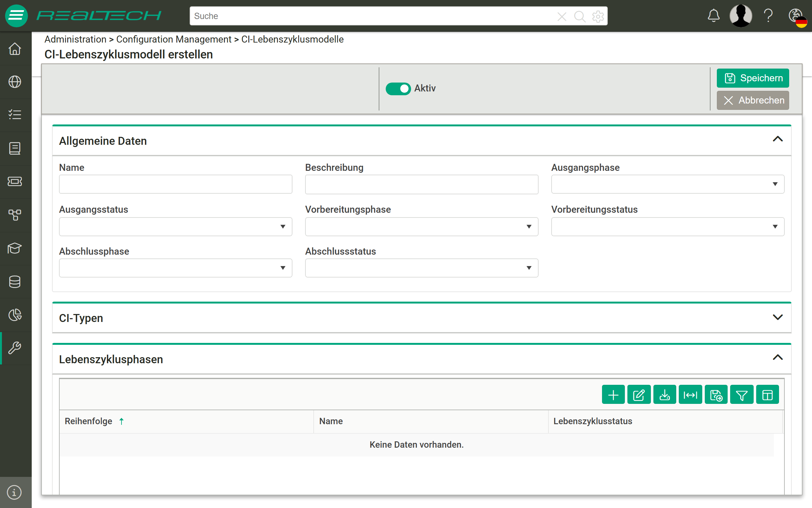Screen dimensions: 812x508
Task: Save table layout view
Action: pos(716,395)
